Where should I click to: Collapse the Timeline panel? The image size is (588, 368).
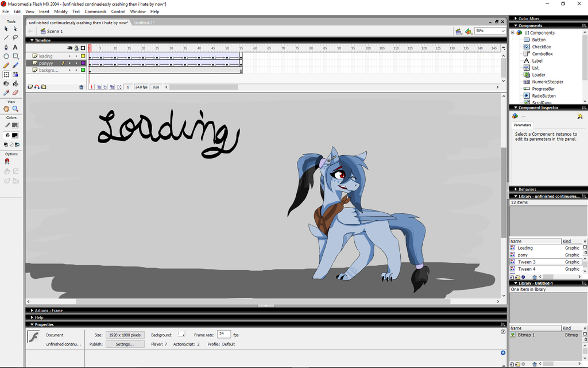32,40
